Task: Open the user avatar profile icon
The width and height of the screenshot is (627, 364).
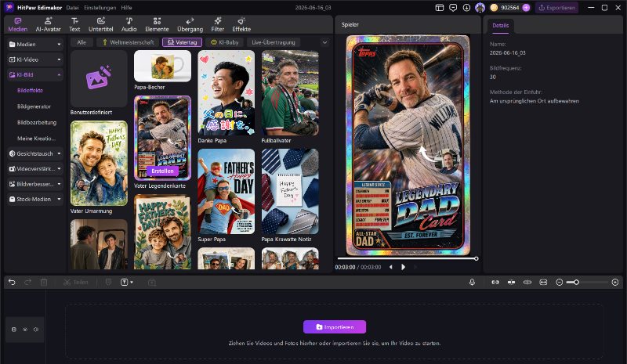Action: [x=480, y=8]
